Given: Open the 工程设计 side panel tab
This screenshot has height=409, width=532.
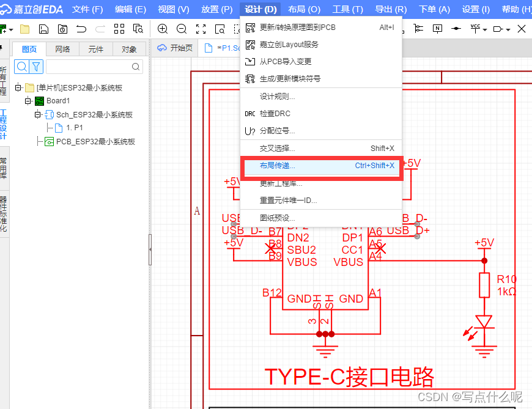Looking at the screenshot, I should (4, 125).
